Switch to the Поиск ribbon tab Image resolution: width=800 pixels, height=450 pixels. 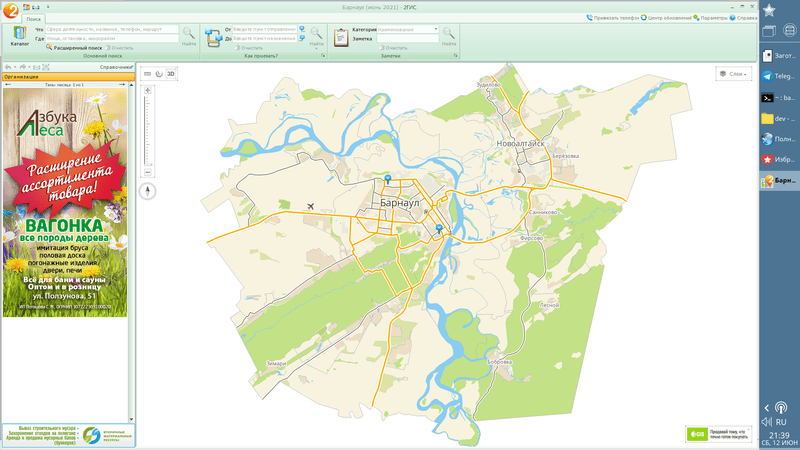pos(34,19)
